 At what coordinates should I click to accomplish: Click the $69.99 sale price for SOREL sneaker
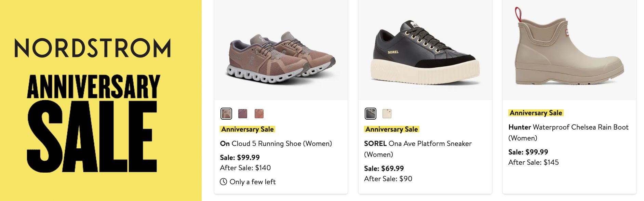392,169
